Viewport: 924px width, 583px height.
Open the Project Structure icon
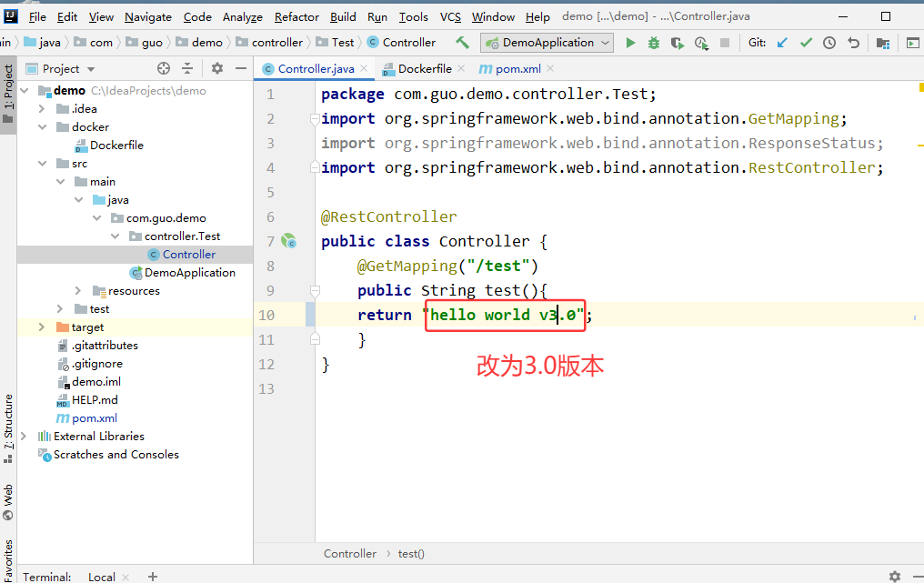coord(883,43)
